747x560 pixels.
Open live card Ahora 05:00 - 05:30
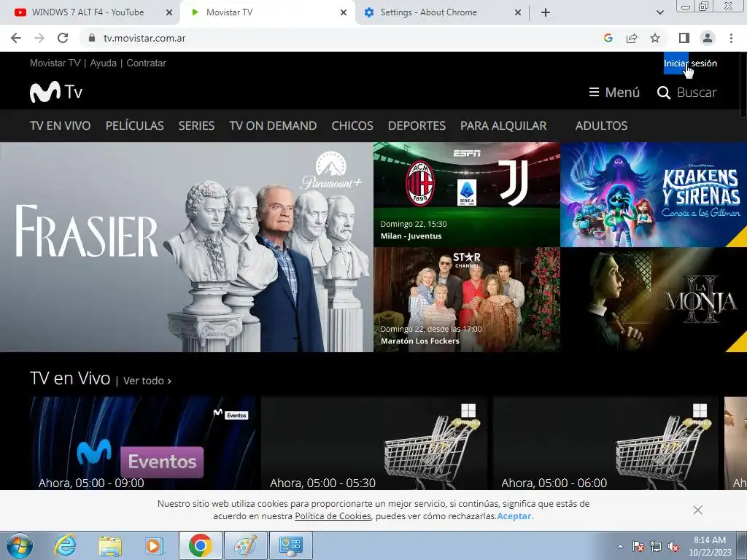[374, 443]
